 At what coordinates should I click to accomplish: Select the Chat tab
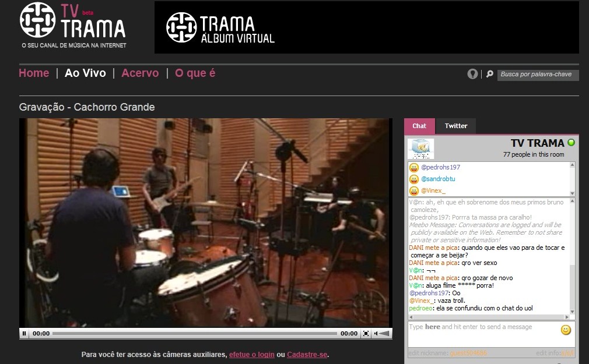(419, 126)
